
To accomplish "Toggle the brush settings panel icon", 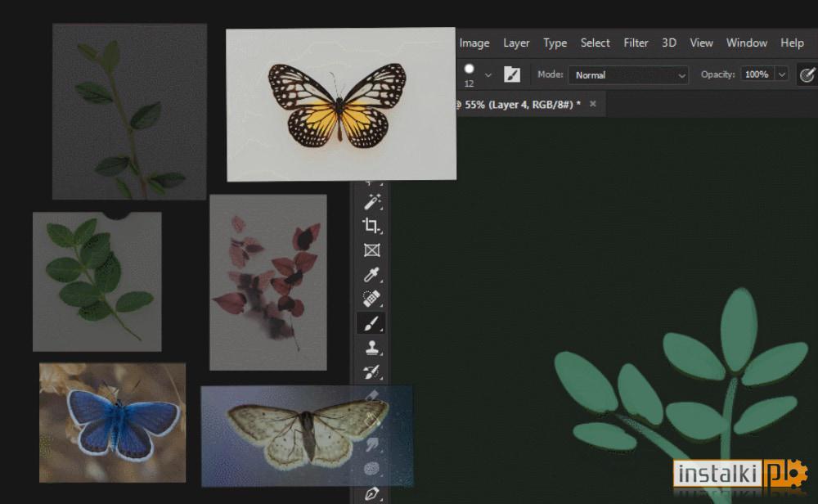I will [512, 74].
